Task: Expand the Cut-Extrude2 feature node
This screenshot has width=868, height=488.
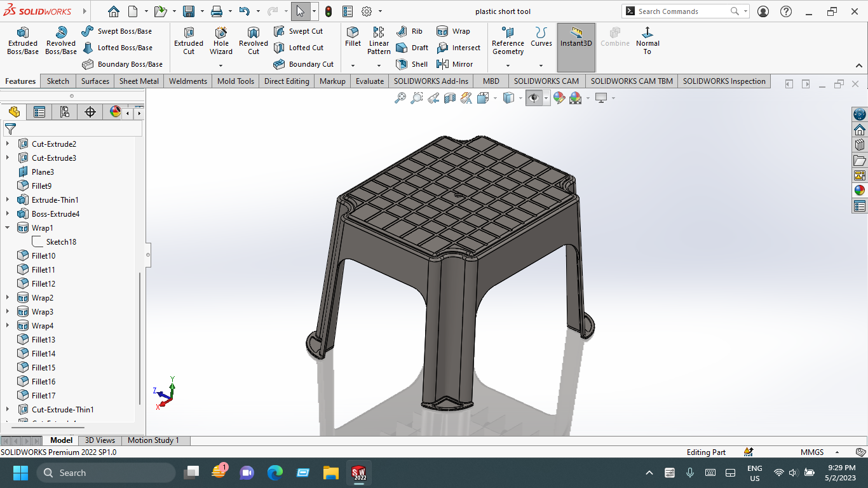Action: pos(8,144)
